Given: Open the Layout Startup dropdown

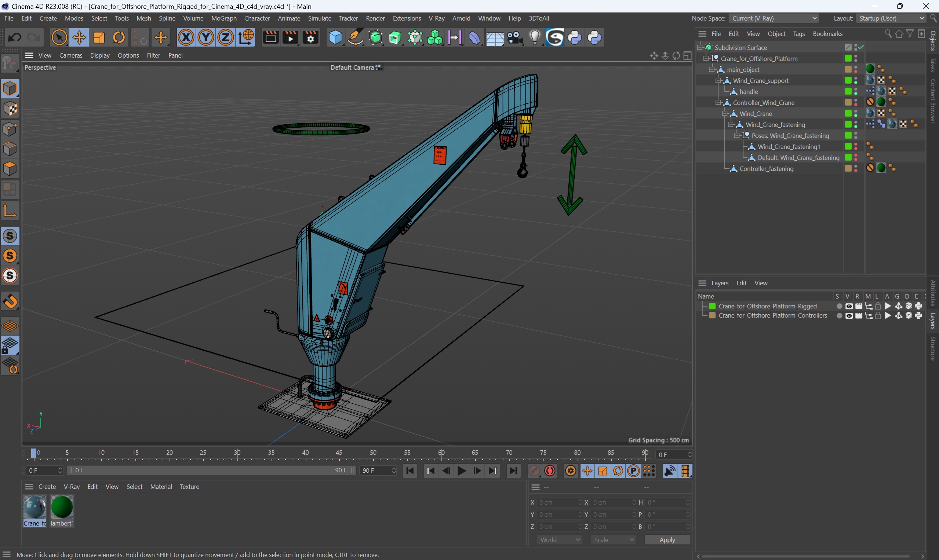Looking at the screenshot, I should [x=890, y=18].
